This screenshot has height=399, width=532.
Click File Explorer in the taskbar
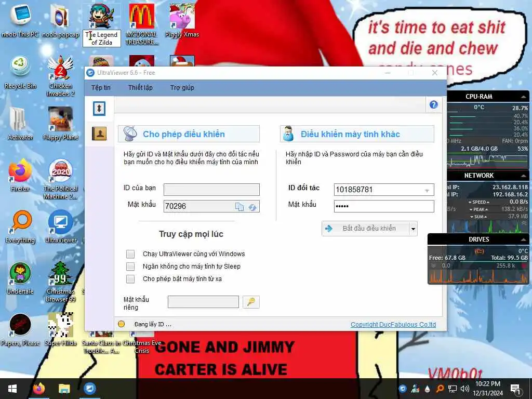tap(64, 389)
